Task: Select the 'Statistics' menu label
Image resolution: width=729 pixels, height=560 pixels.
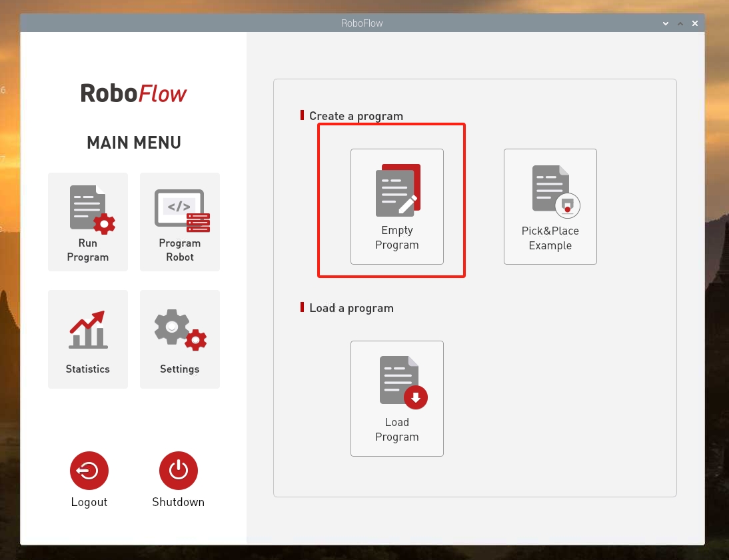Action: click(88, 369)
